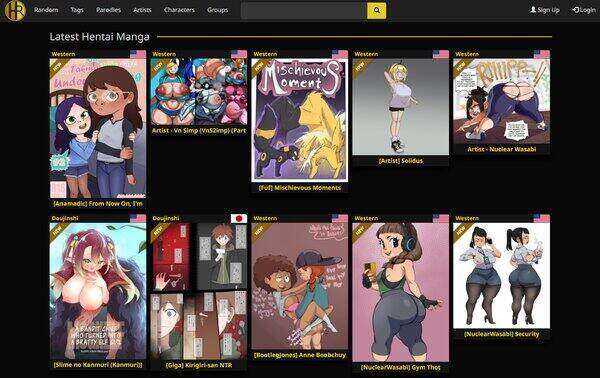600x378 pixels.
Task: Click the yellow magnifier search button
Action: (x=377, y=11)
